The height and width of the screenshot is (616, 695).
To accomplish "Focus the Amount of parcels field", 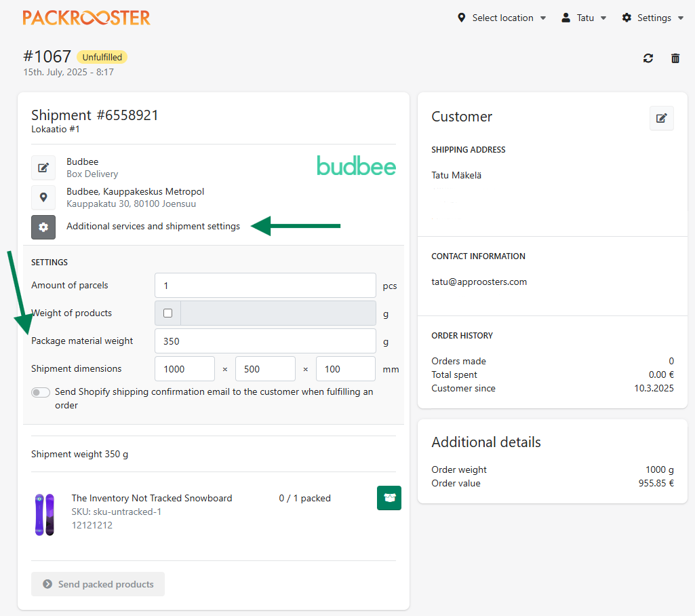I will point(265,286).
